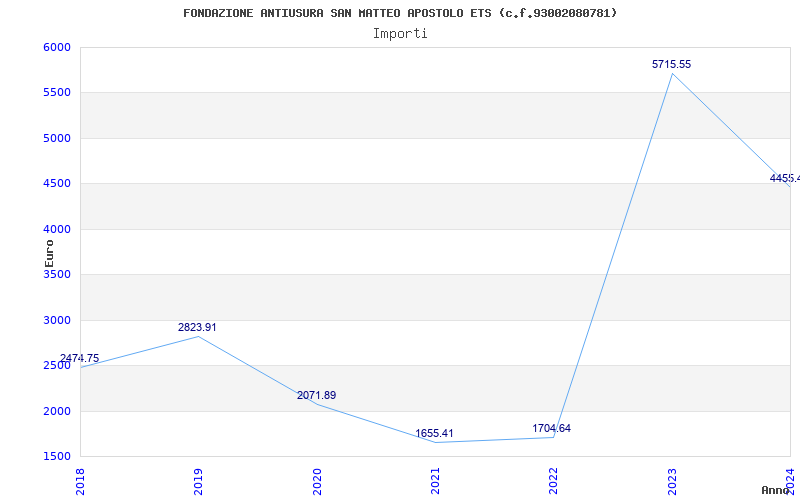Image resolution: width=800 pixels, height=500 pixels.
Task: Click the 2023 x-axis year label
Action: (672, 481)
